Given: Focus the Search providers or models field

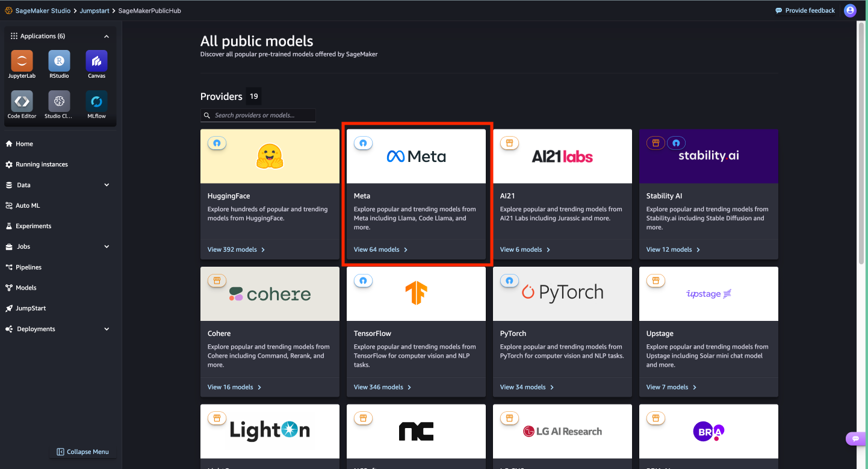Looking at the screenshot, I should [258, 115].
